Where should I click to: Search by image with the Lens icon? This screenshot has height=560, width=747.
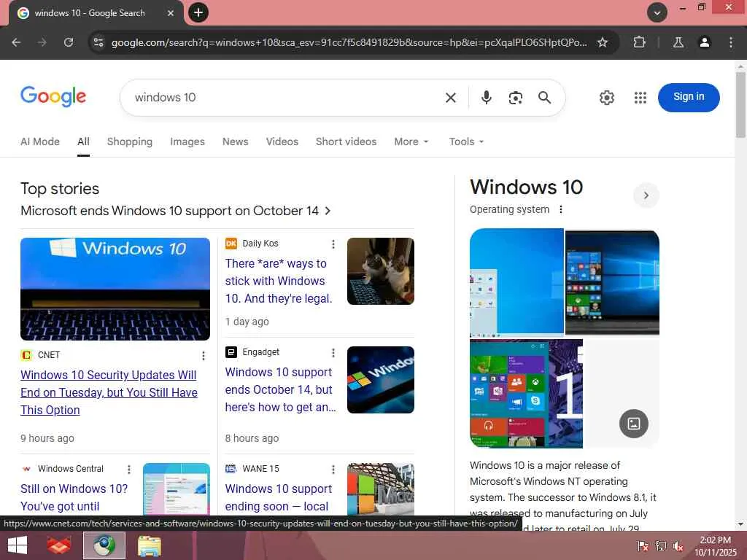tap(516, 98)
